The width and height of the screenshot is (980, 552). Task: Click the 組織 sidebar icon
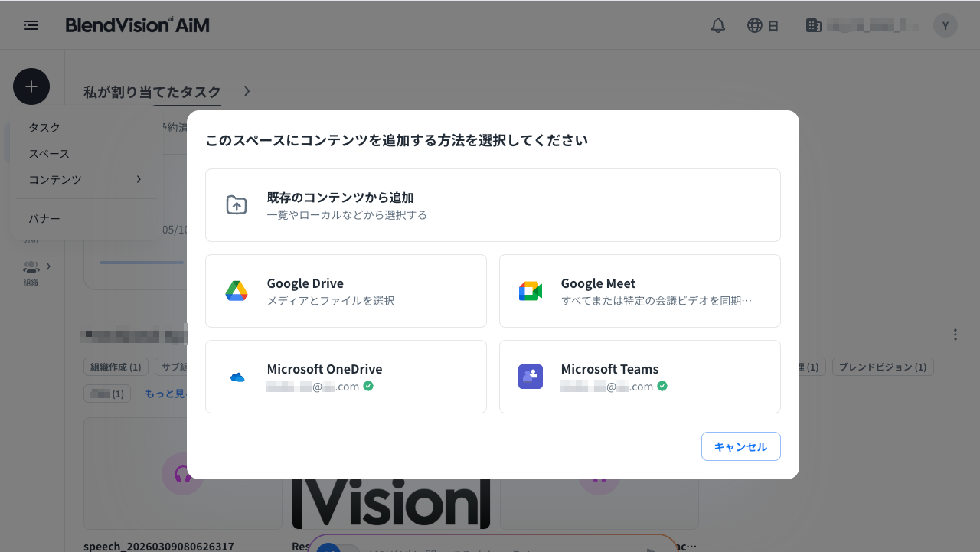tap(31, 267)
